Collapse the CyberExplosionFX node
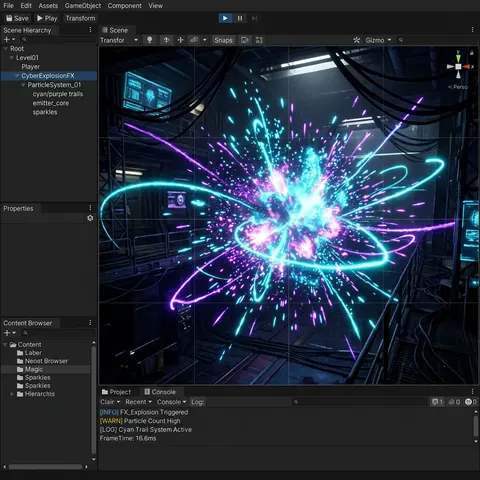480x480 pixels. (x=17, y=76)
